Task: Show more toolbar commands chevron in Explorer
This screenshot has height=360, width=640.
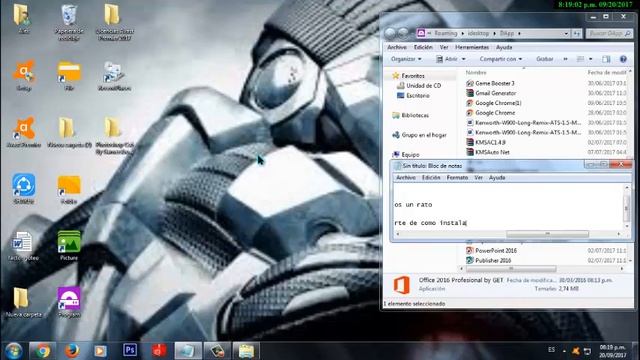Action: pos(565,59)
